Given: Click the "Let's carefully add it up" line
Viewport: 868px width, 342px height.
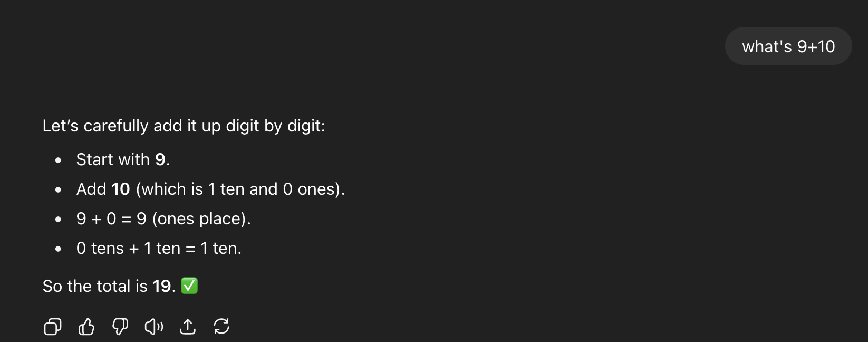Looking at the screenshot, I should 184,126.
